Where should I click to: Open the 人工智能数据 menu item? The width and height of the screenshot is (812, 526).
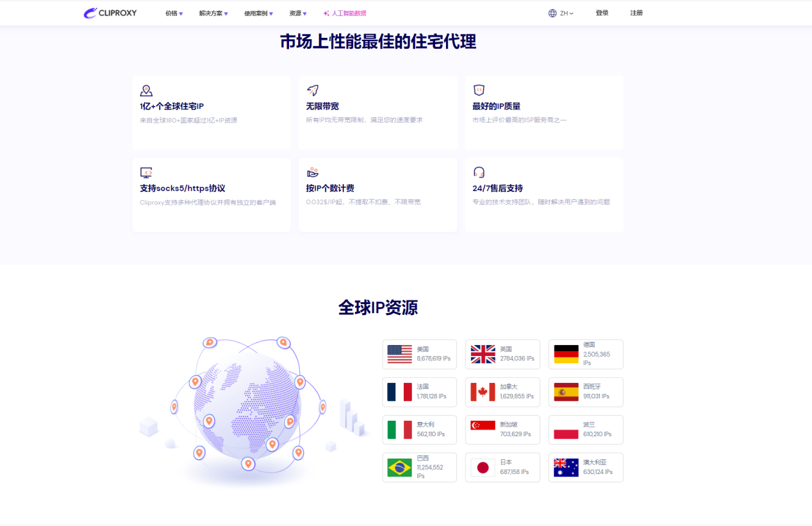345,13
